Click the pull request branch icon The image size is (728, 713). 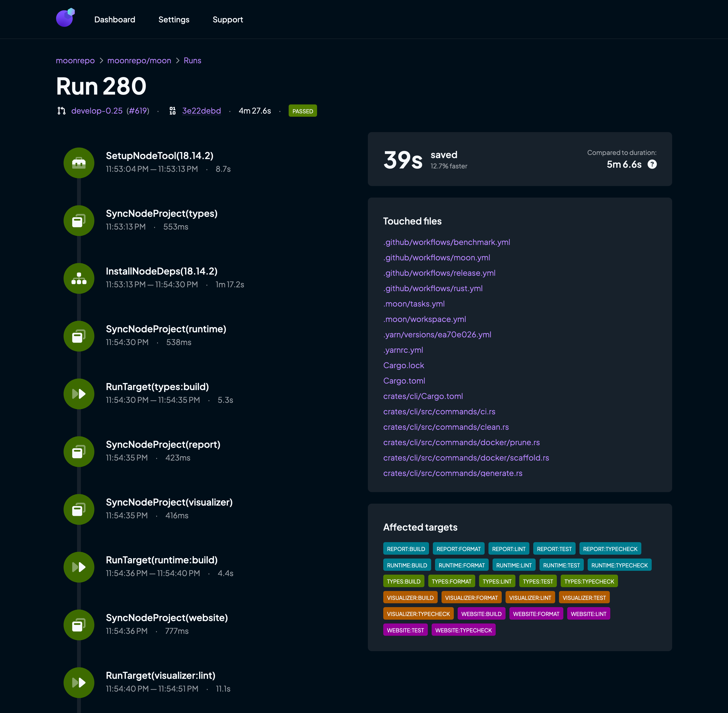61,111
